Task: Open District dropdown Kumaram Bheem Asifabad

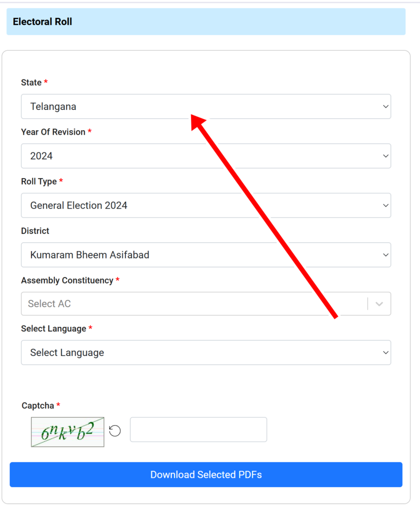Action: [x=206, y=255]
